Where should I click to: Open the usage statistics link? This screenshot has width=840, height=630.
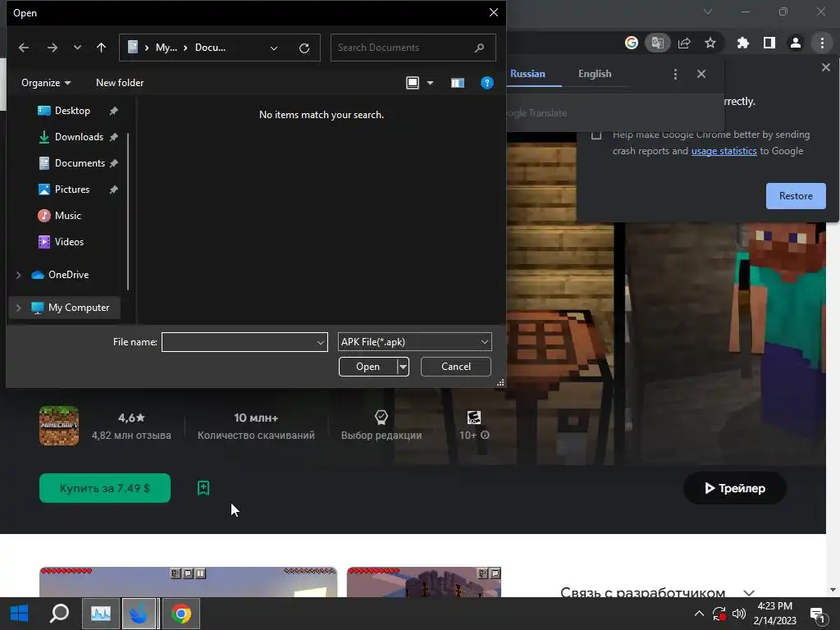tap(724, 151)
